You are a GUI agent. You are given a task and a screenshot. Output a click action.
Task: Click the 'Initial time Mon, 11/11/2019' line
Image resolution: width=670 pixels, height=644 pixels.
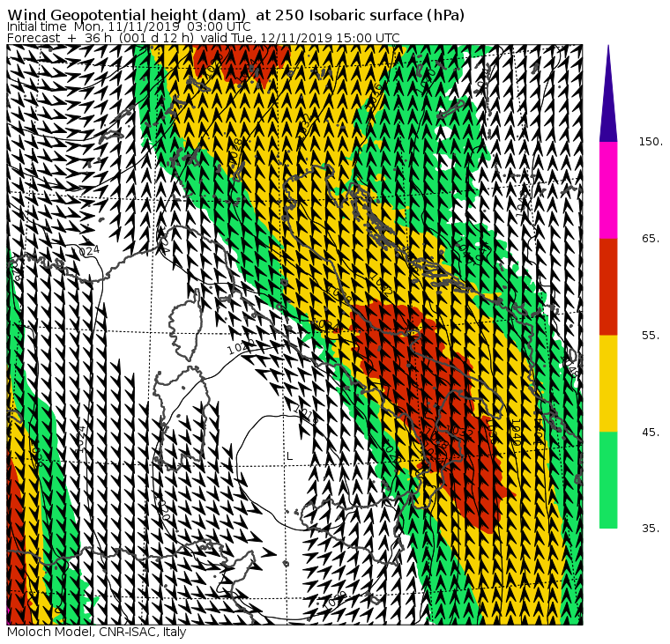(129, 27)
